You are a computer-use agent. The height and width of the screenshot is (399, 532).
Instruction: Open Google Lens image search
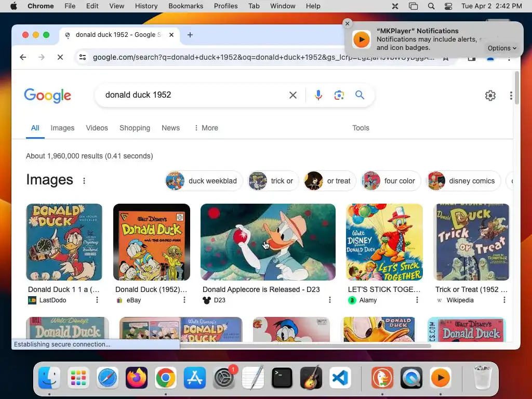339,95
